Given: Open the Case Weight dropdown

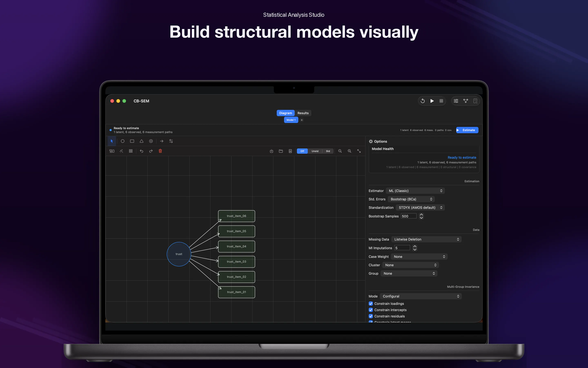Looking at the screenshot, I should [419, 257].
